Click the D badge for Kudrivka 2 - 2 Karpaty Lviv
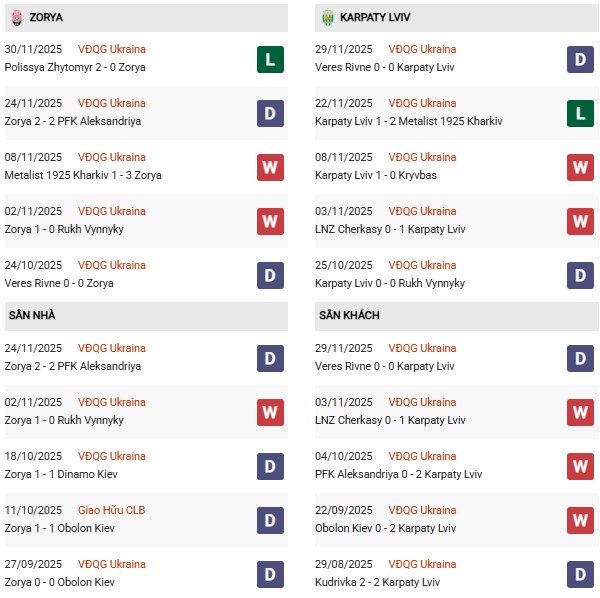This screenshot has height=598, width=600. point(581,574)
